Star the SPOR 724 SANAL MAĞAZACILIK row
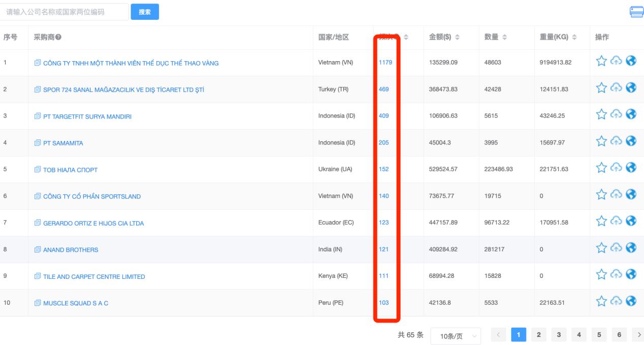 point(601,88)
